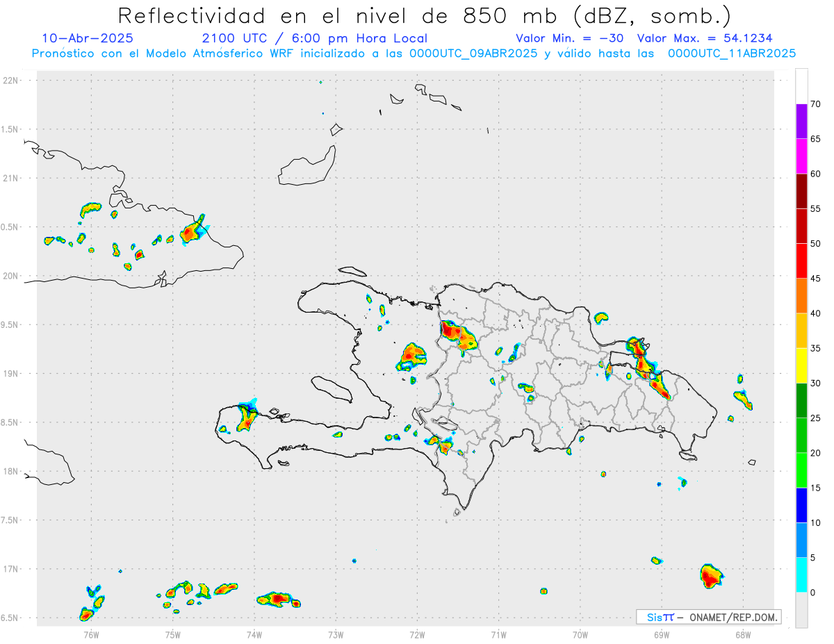
Task: Select the 'Valor Max. = 54.1234' text
Action: coord(705,39)
